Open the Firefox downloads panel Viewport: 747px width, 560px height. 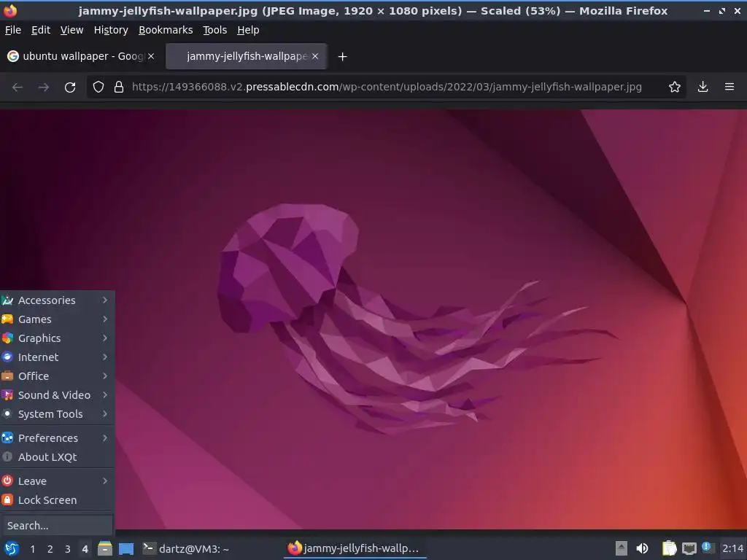tap(703, 87)
